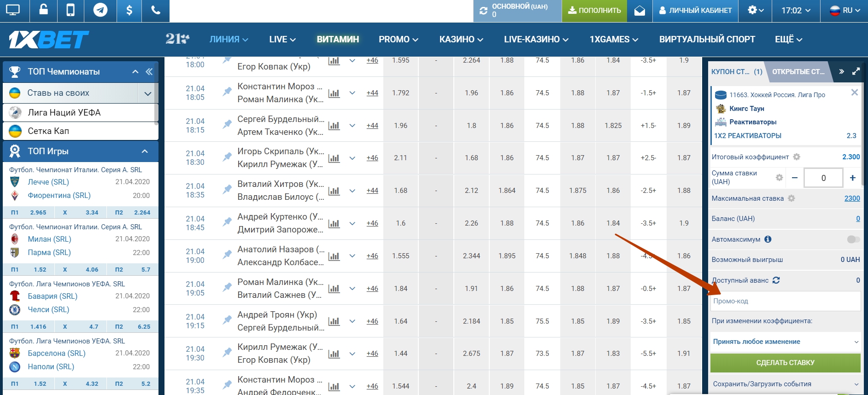Open statistics chart for Игорь Скрипаль match
868x395 pixels.
[x=334, y=158]
